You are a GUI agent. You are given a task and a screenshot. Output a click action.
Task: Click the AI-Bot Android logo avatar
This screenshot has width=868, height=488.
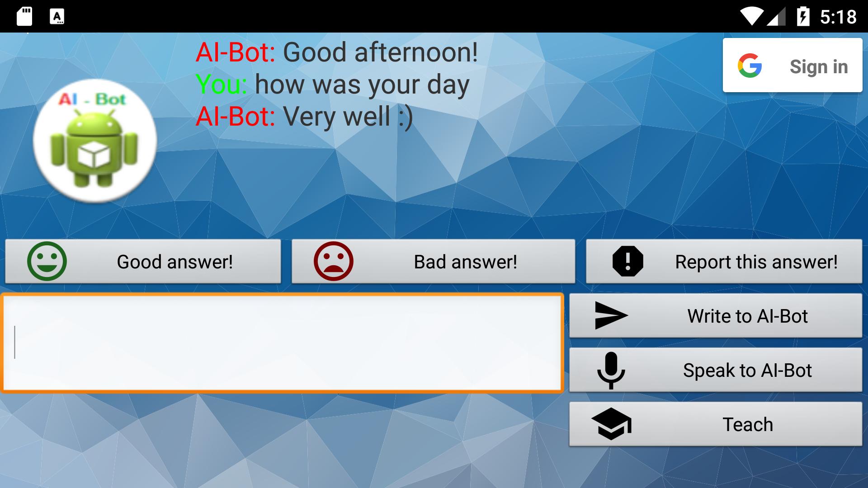tap(97, 145)
